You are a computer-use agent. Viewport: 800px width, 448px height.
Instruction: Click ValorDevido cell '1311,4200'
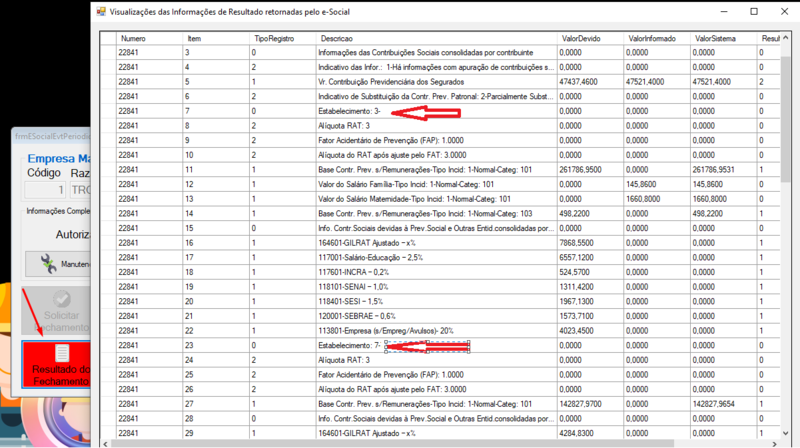click(x=590, y=287)
